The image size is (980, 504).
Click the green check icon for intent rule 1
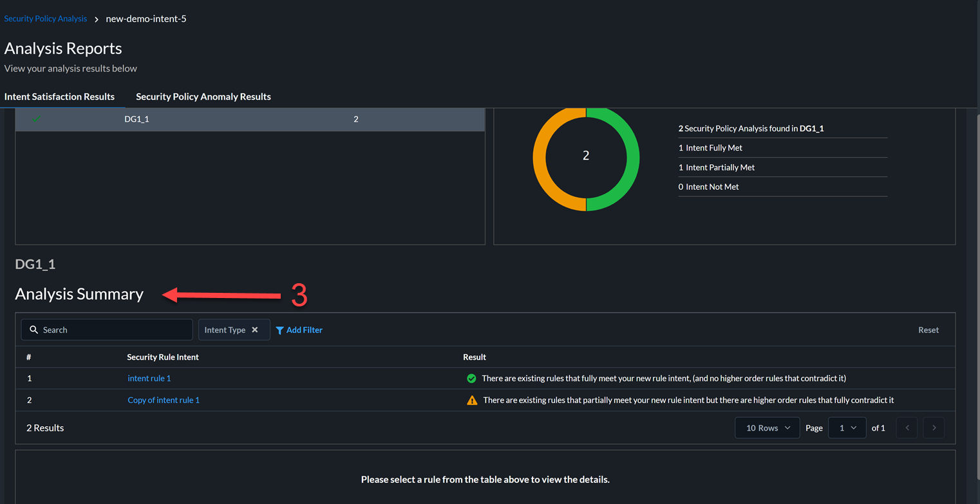click(x=471, y=378)
